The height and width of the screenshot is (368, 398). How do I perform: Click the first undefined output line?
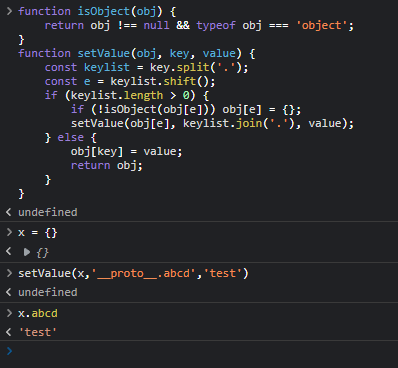coord(48,212)
